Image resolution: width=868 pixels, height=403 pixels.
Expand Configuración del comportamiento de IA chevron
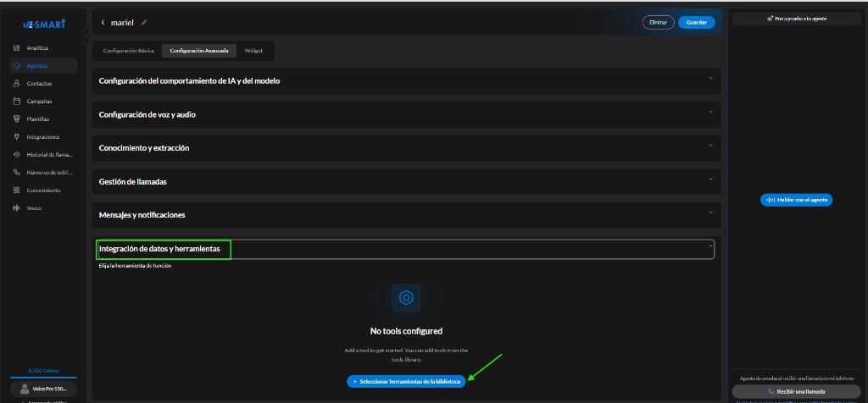711,78
